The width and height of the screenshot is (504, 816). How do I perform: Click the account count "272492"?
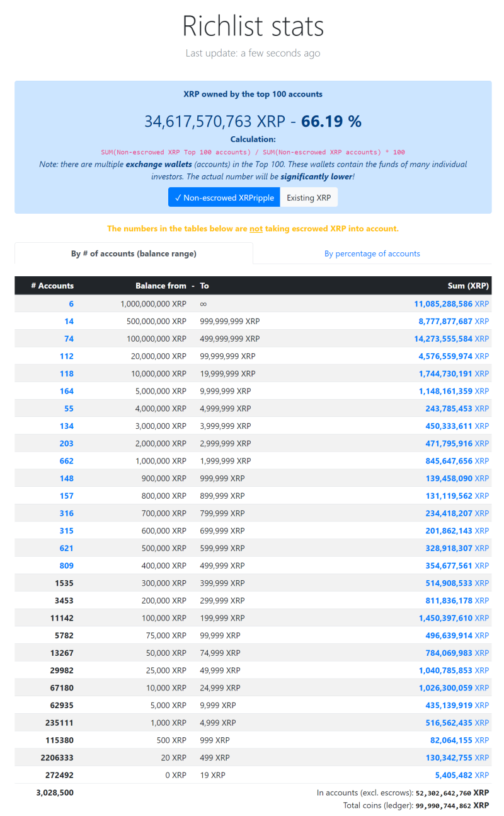click(x=59, y=775)
